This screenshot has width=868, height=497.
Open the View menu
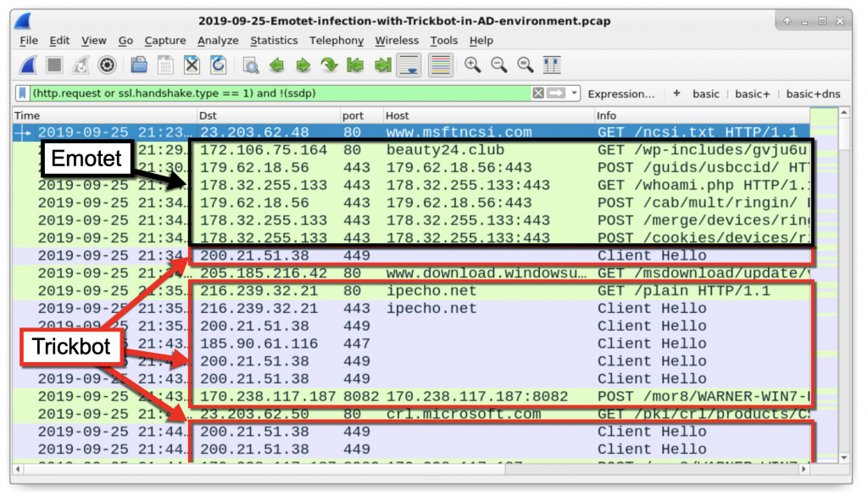[93, 41]
